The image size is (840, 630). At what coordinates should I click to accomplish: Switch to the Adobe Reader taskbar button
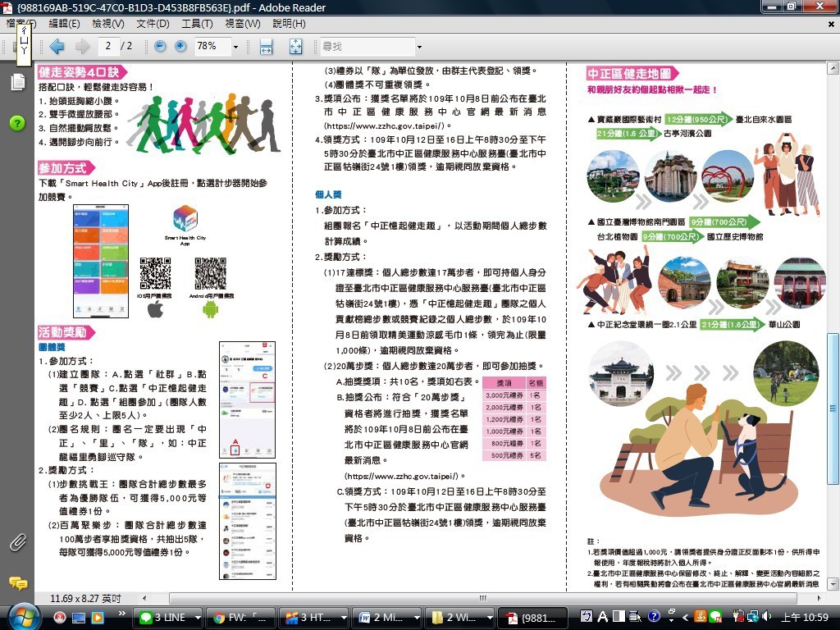pos(532,618)
